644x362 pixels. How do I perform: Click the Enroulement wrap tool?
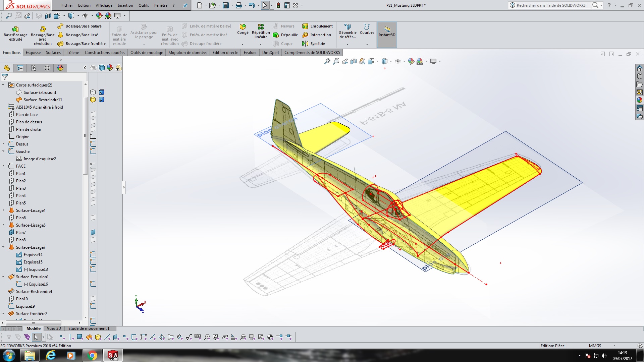[x=318, y=26]
